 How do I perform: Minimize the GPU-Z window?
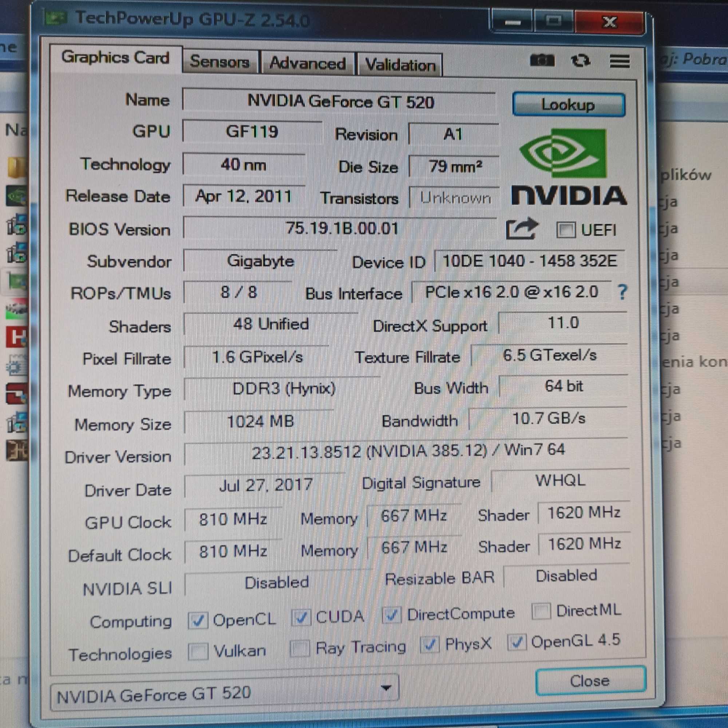(x=512, y=21)
